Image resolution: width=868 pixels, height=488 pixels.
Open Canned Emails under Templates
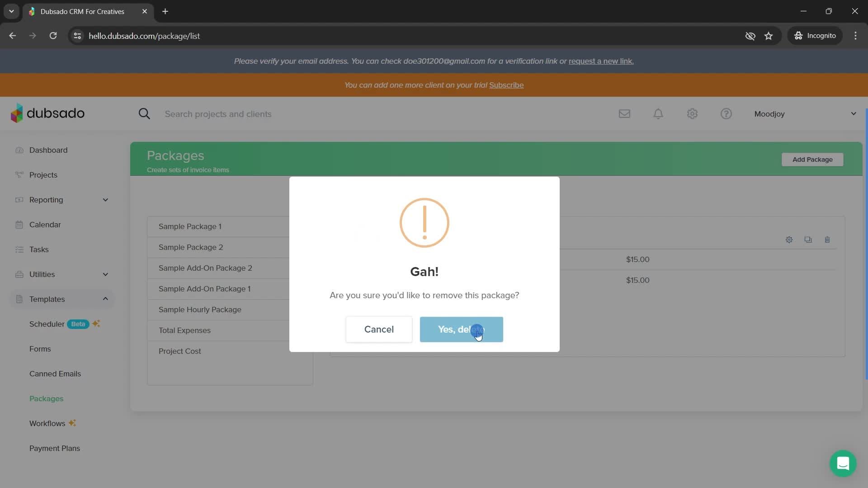tap(55, 374)
